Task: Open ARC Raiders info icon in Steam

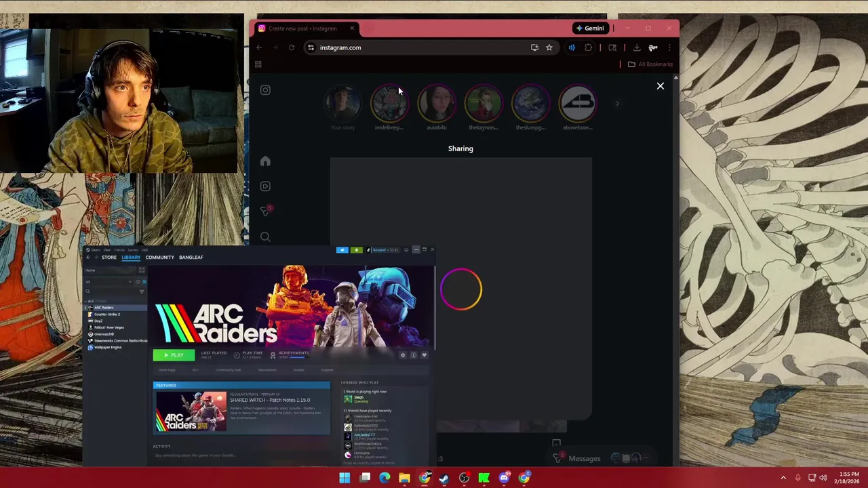Action: pyautogui.click(x=414, y=355)
